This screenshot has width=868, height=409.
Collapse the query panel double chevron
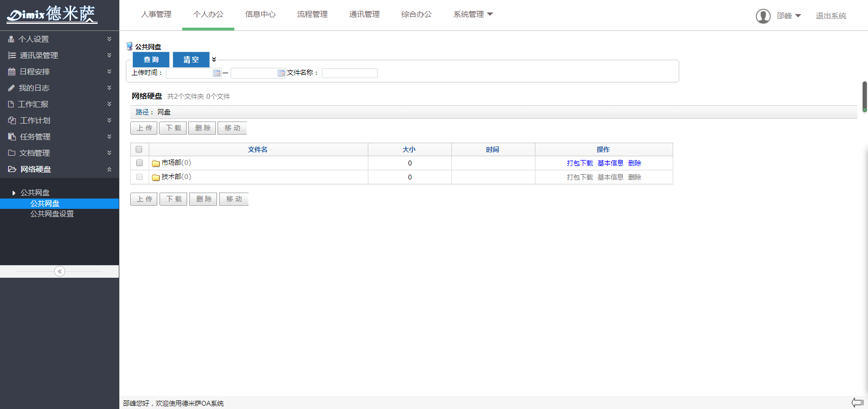(x=214, y=60)
